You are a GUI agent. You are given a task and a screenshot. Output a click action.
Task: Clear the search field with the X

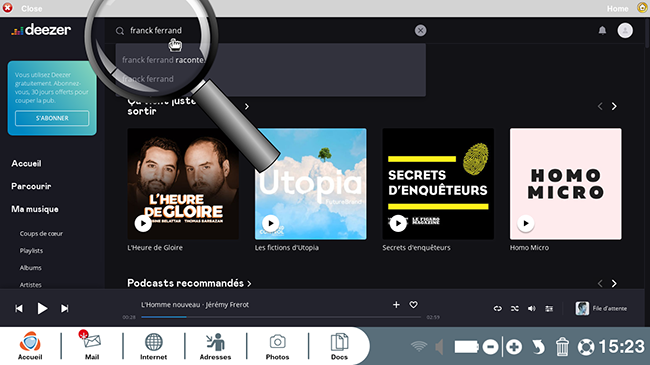click(420, 30)
